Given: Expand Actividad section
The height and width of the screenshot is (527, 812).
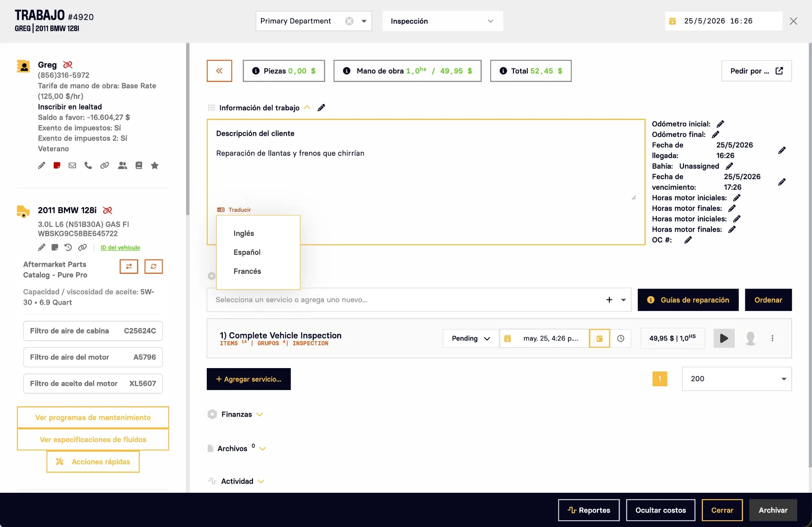Looking at the screenshot, I should click(261, 481).
